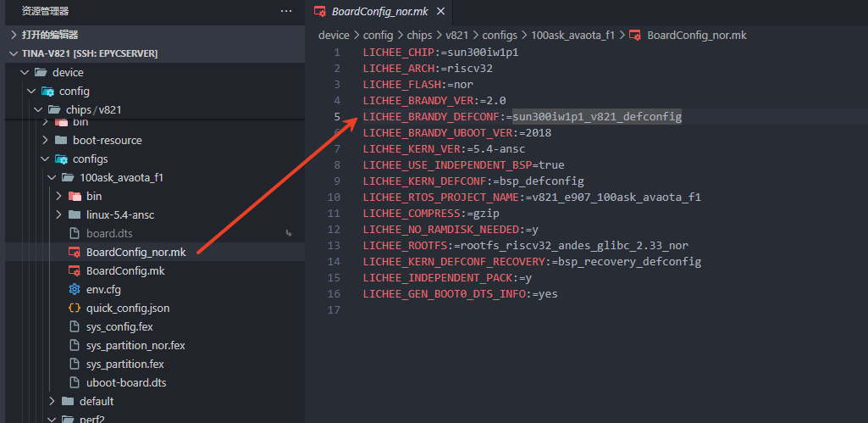This screenshot has height=423, width=868.
Task: Close the BoardConfig_nor.mk editor tab
Action: pos(440,11)
